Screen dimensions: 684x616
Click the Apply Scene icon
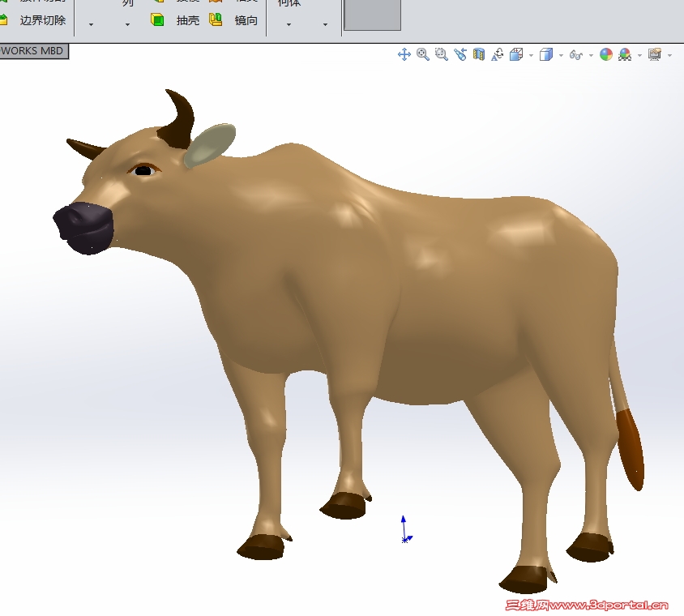pyautogui.click(x=623, y=54)
